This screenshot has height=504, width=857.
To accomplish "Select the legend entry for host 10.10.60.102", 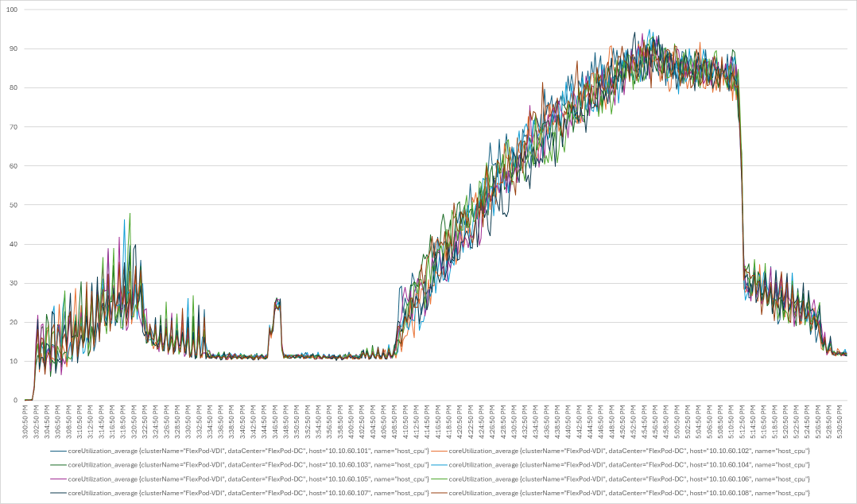I will pos(622,451).
